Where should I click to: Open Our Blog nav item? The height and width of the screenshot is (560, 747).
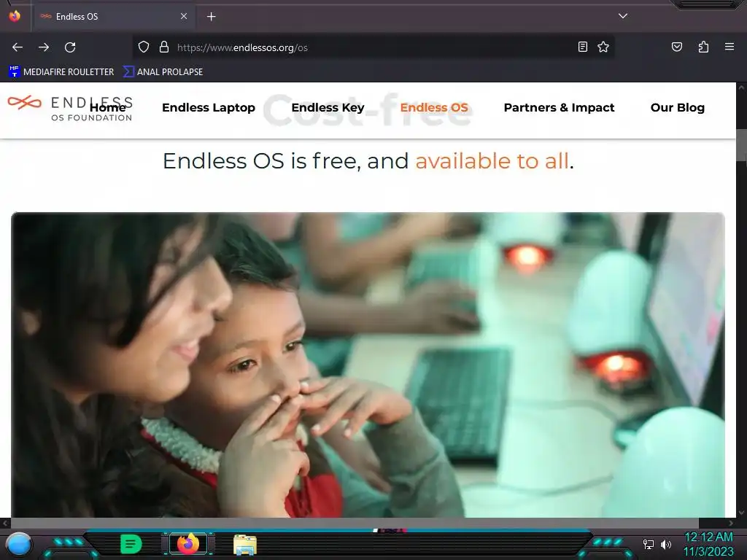point(678,108)
